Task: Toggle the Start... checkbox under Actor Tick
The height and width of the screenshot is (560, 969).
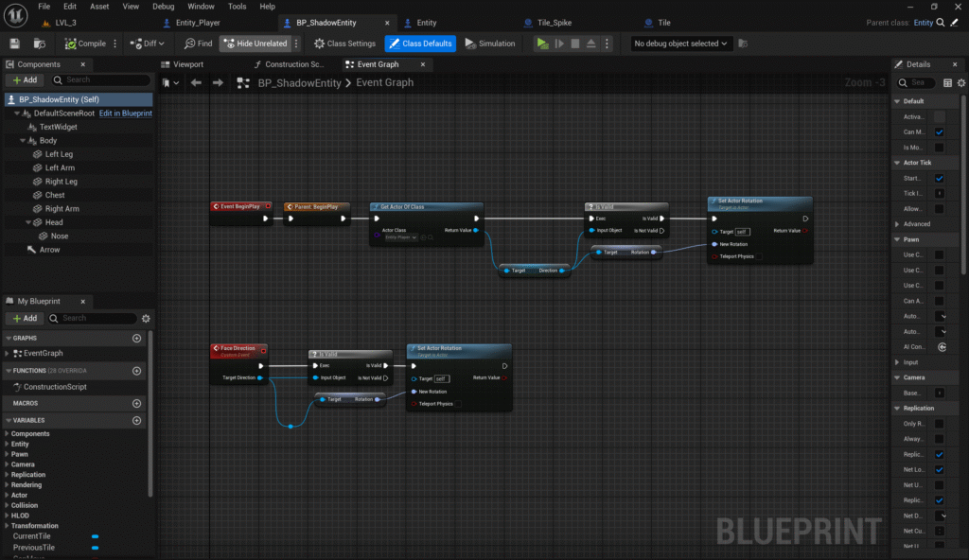Action: 940,179
